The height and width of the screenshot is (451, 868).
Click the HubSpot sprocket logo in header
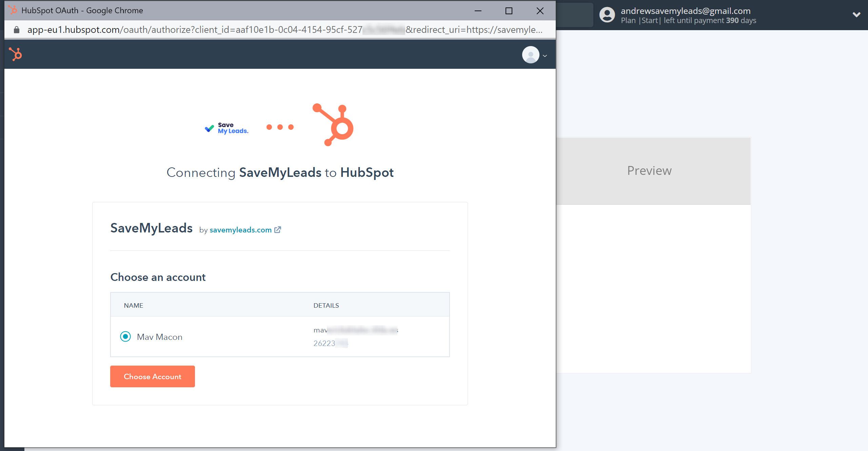pyautogui.click(x=15, y=54)
